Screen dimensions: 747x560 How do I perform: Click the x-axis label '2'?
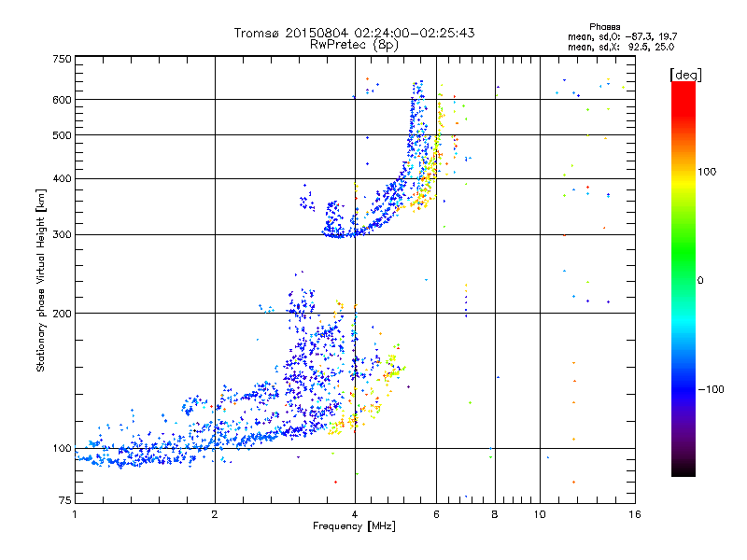pyautogui.click(x=215, y=514)
